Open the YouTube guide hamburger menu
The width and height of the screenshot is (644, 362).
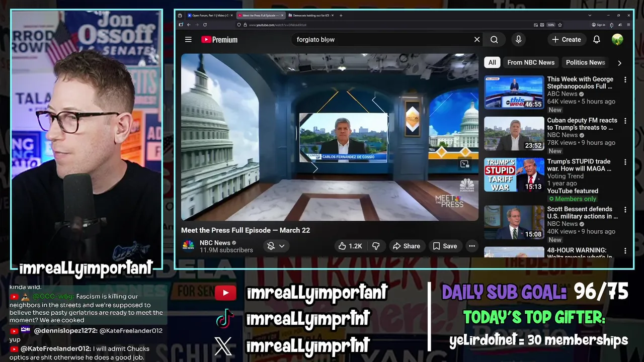click(x=188, y=40)
